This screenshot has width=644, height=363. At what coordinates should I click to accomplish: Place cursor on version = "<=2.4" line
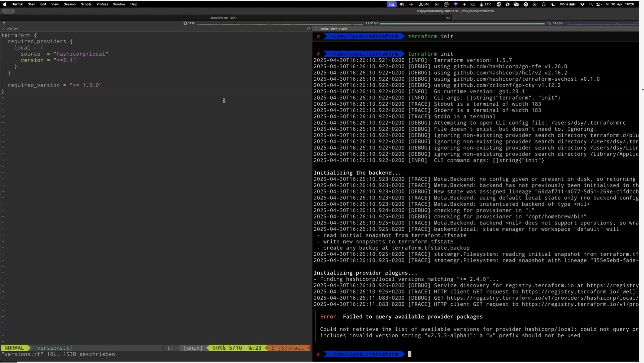click(x=48, y=60)
